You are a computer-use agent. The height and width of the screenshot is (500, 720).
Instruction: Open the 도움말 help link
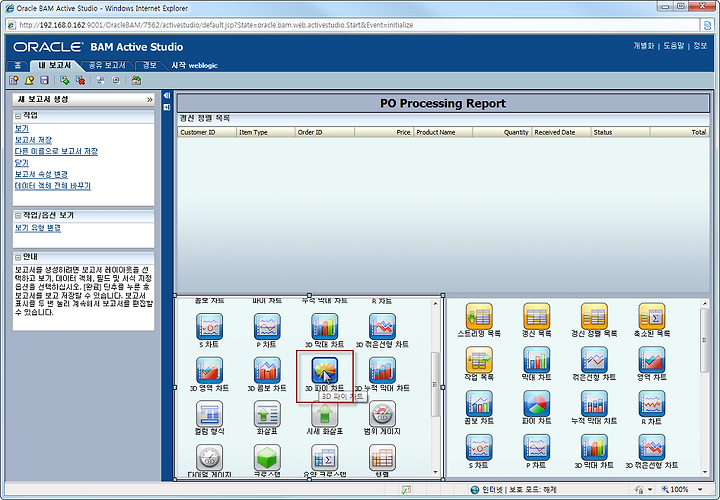click(674, 46)
